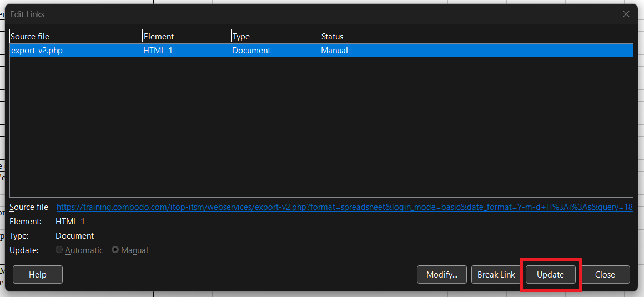This screenshot has width=644, height=297.
Task: Select the Manual update radio button
Action: pos(115,250)
